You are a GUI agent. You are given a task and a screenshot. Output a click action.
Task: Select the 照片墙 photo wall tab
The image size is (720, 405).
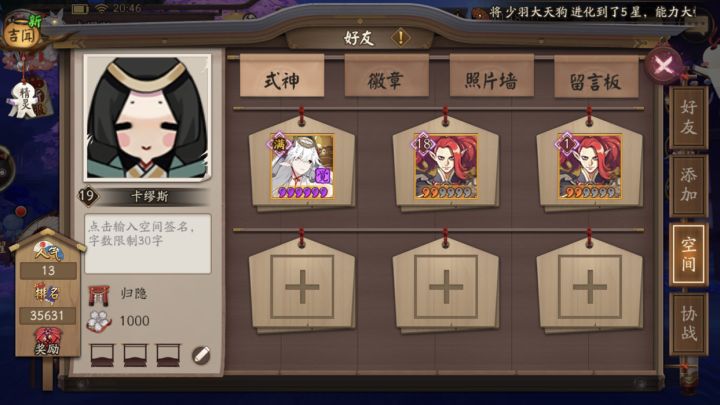[x=491, y=79]
